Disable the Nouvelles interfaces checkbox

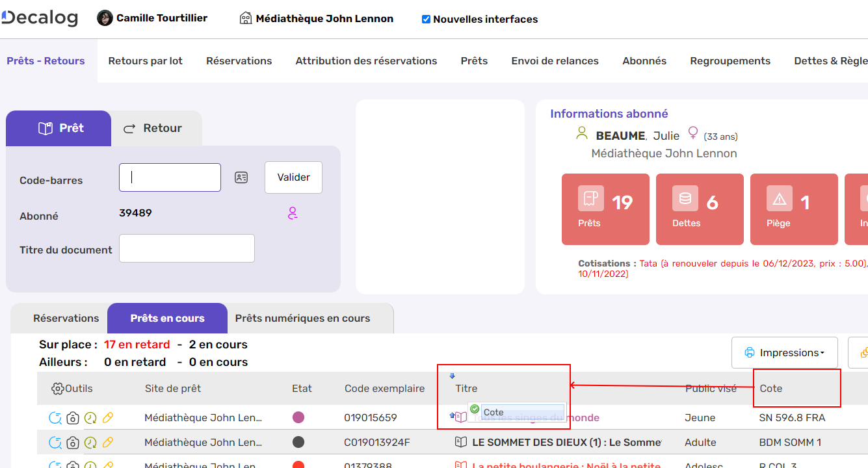(x=426, y=19)
